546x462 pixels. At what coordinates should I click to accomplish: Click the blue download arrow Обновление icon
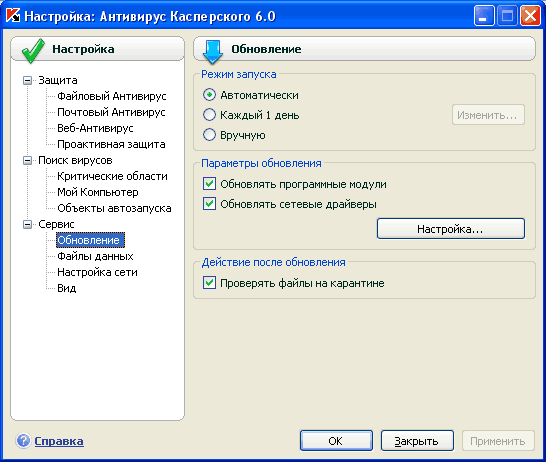point(213,52)
